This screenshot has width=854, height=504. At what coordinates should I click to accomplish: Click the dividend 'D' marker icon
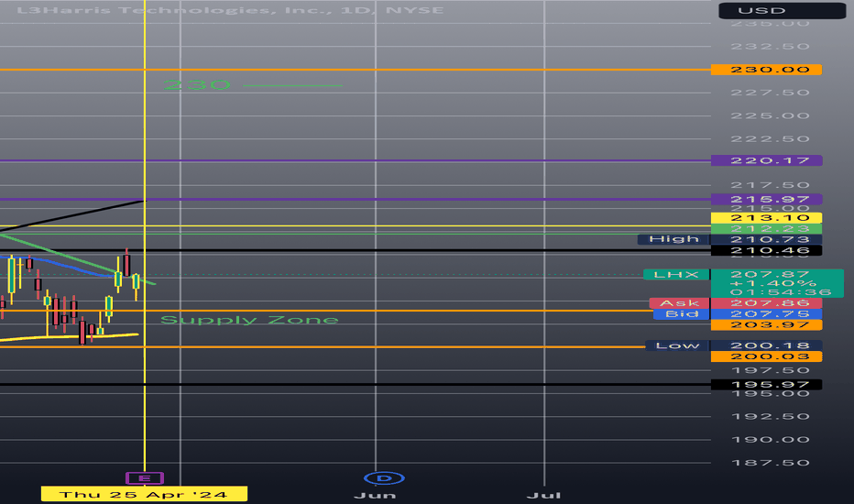(x=384, y=478)
